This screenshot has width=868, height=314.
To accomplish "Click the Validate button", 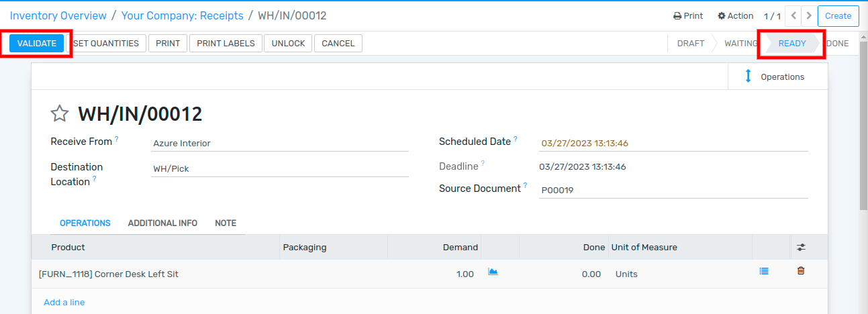I will point(37,43).
